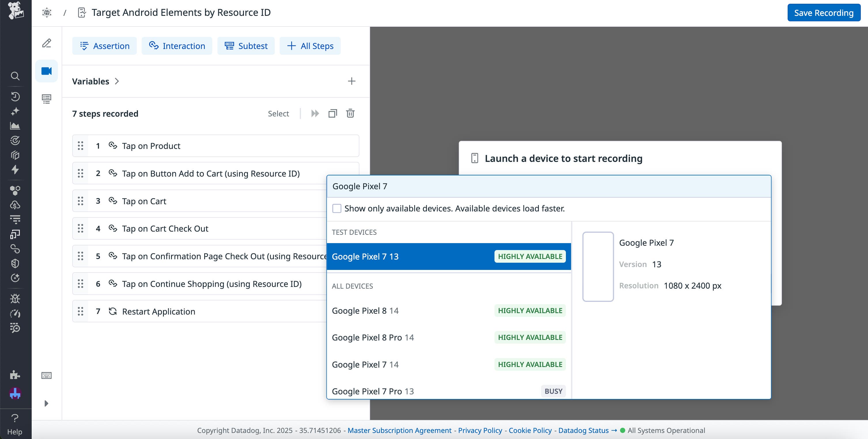Open the search icon in left sidebar

[15, 76]
